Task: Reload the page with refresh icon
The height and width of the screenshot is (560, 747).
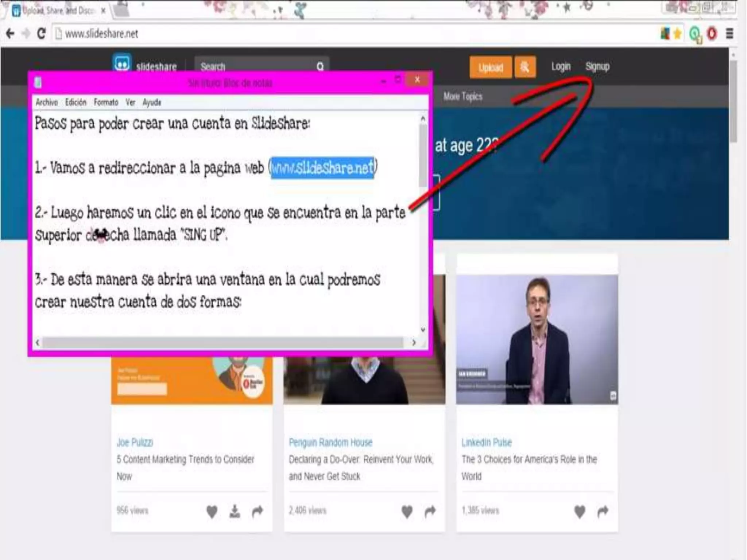Action: pos(41,34)
